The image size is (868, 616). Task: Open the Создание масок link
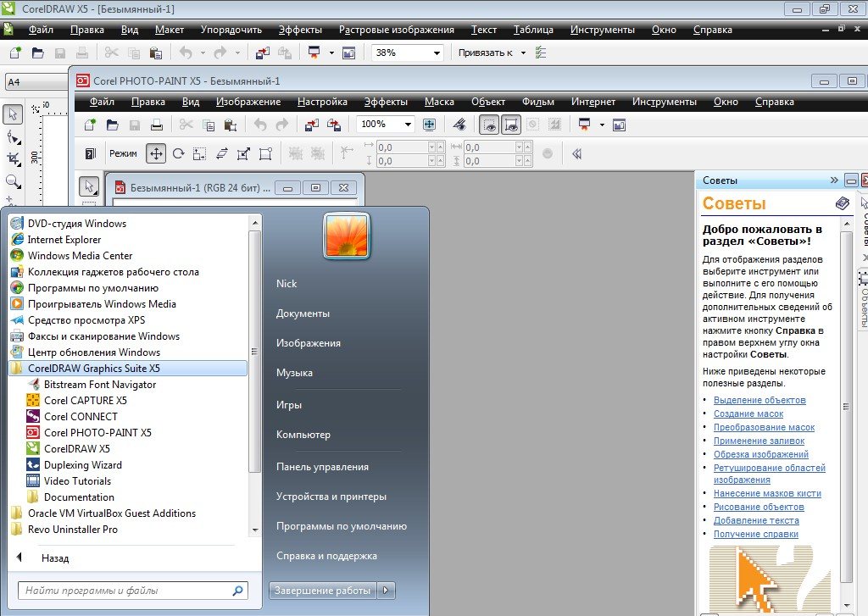tap(748, 413)
